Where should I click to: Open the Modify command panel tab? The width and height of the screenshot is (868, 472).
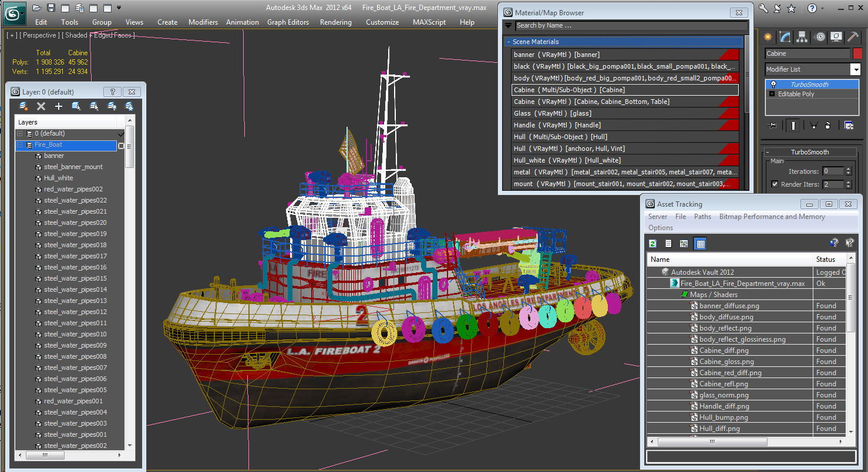point(785,37)
